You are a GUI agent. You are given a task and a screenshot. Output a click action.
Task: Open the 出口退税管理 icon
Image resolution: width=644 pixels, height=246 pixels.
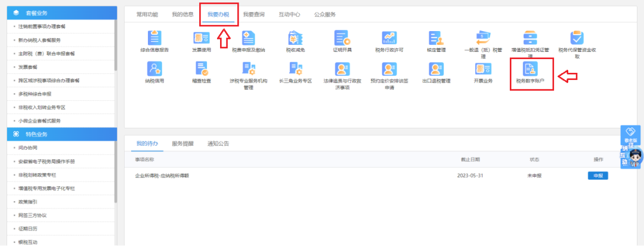(x=436, y=69)
